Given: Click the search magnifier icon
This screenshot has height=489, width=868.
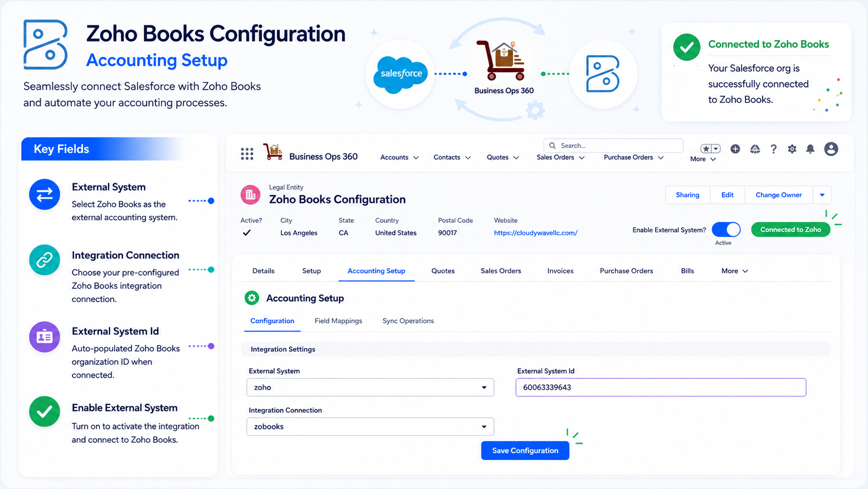Looking at the screenshot, I should coord(552,146).
